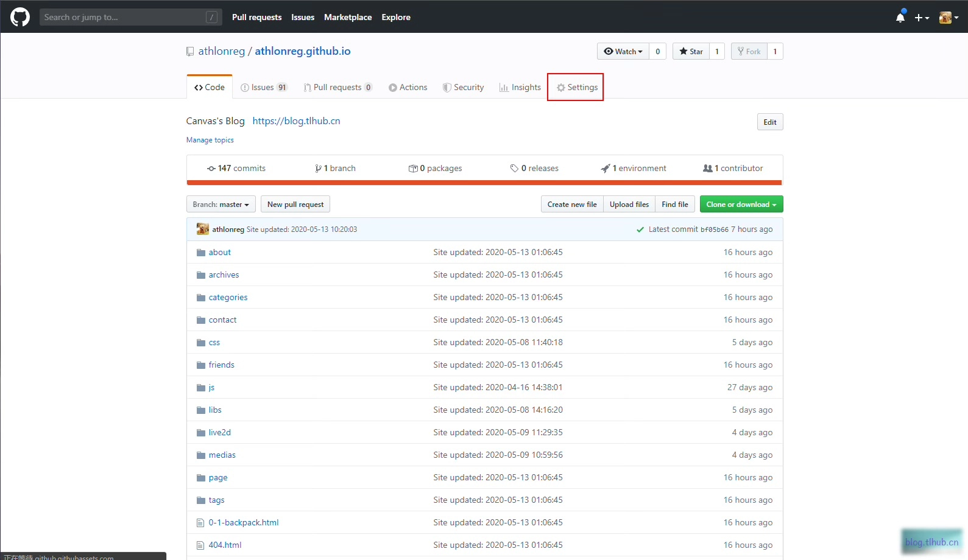Click the folder icon next to js
Screen dimensions: 968x560
201,388
